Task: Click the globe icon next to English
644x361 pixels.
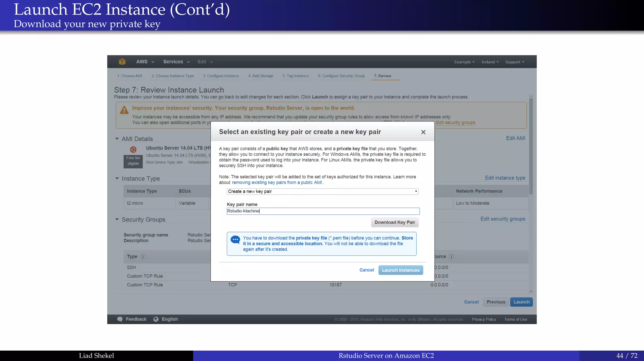Action: 156,319
